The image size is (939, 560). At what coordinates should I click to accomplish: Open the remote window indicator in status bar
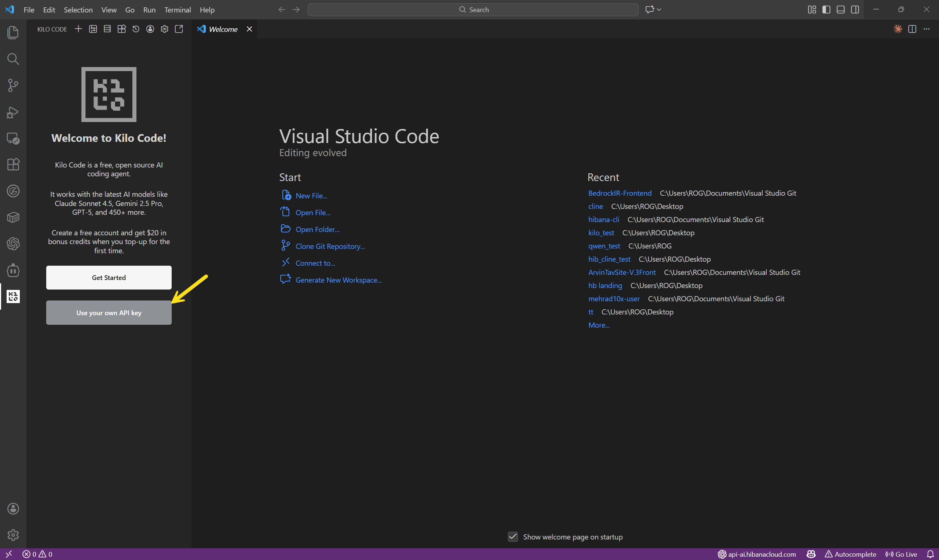click(x=9, y=554)
